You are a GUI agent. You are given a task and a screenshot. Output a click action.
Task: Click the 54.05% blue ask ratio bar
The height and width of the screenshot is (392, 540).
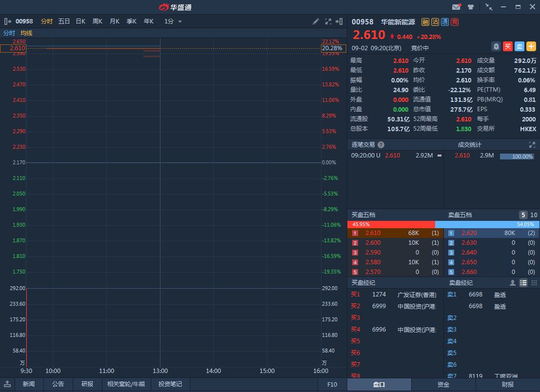pos(487,224)
